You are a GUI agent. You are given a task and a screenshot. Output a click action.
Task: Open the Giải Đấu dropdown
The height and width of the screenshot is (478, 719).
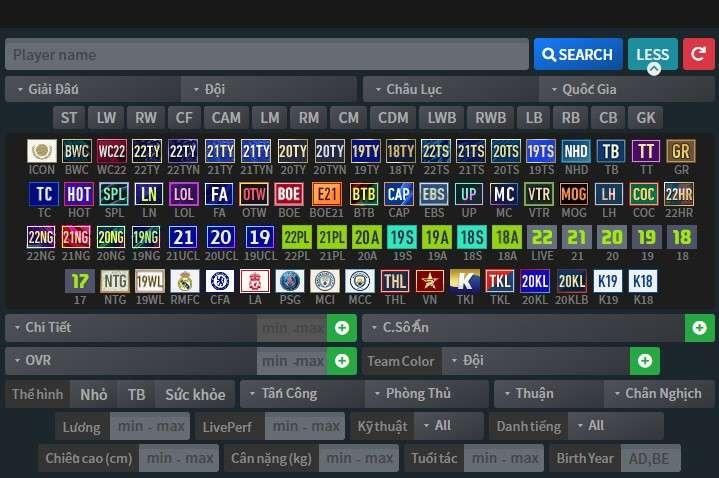point(93,89)
